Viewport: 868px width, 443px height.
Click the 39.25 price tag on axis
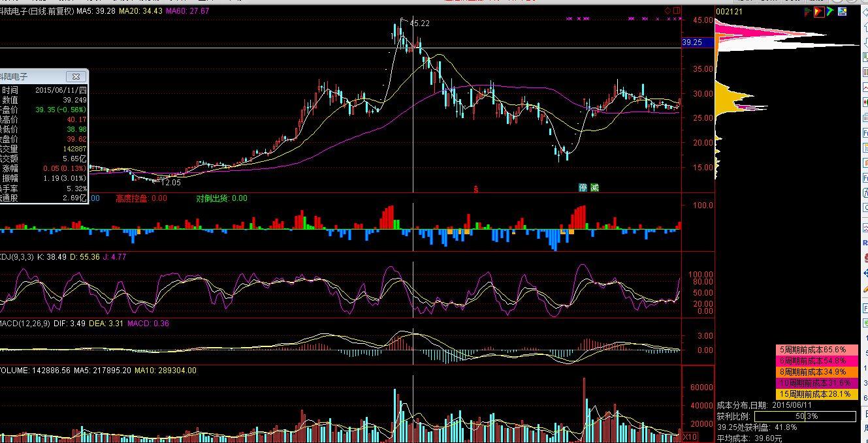(x=692, y=42)
